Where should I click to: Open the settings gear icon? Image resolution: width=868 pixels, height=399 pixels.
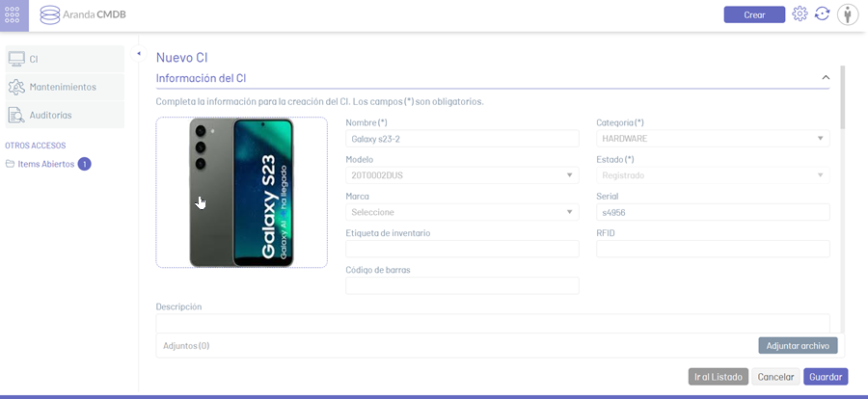point(800,14)
